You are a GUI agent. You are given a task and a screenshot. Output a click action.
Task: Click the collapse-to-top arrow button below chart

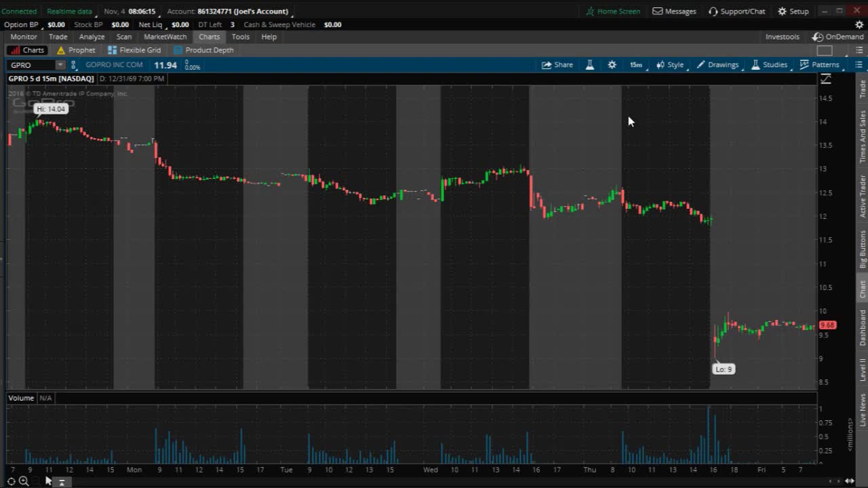click(61, 482)
